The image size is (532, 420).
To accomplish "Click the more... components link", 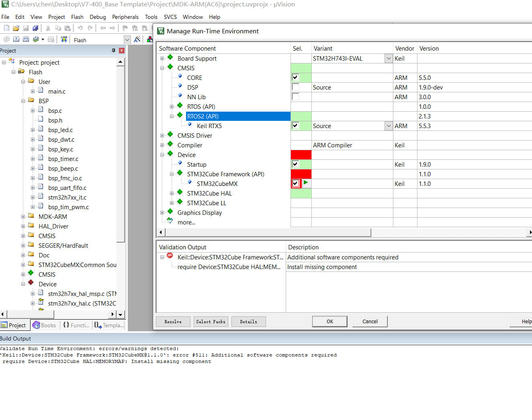I will tap(186, 222).
